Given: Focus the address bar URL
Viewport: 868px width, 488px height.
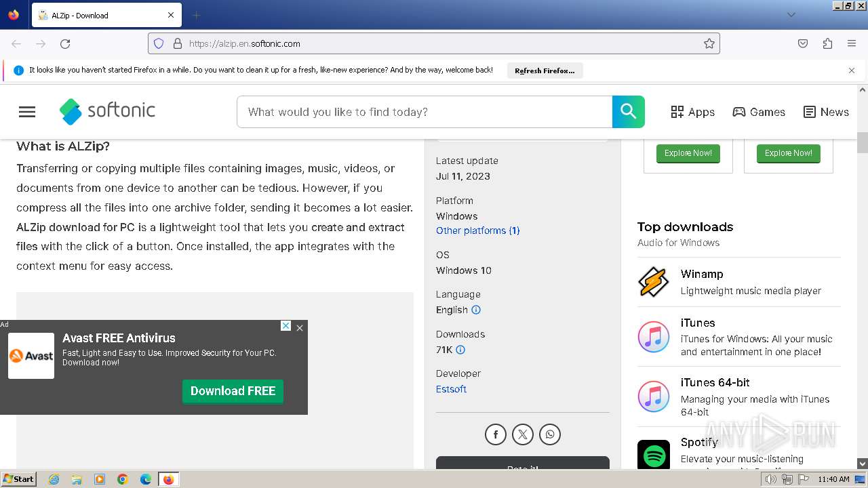Looking at the screenshot, I should [x=434, y=43].
